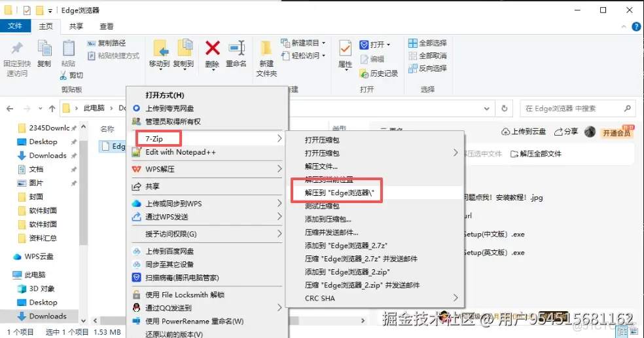Click History (历史记录) in ribbon
Image resolution: width=644 pixels, height=338 pixels.
pos(379,73)
